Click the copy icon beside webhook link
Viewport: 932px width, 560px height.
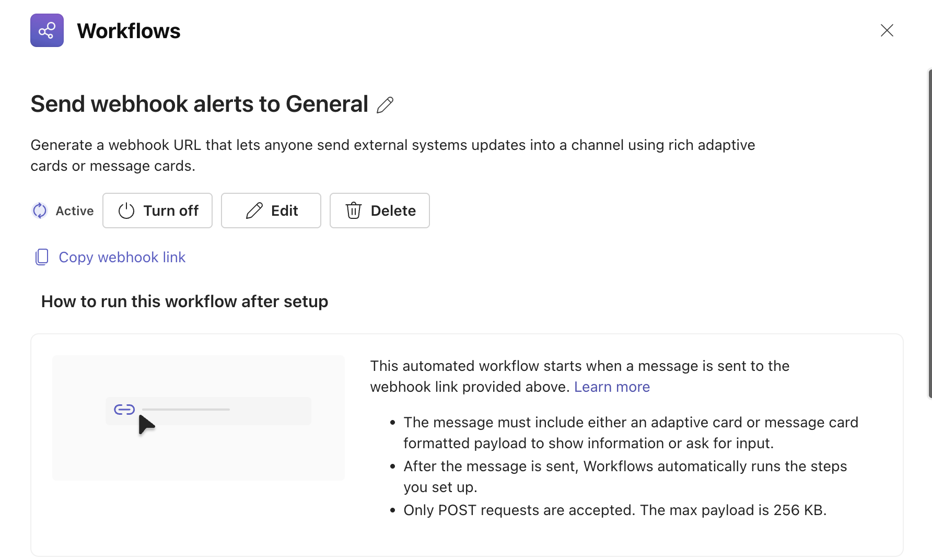[x=42, y=257]
